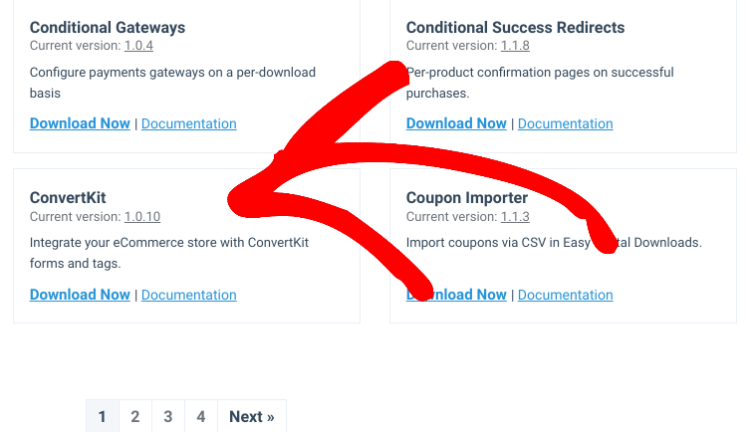The height and width of the screenshot is (432, 750).
Task: Select current page 1 in pagination
Action: point(102,416)
